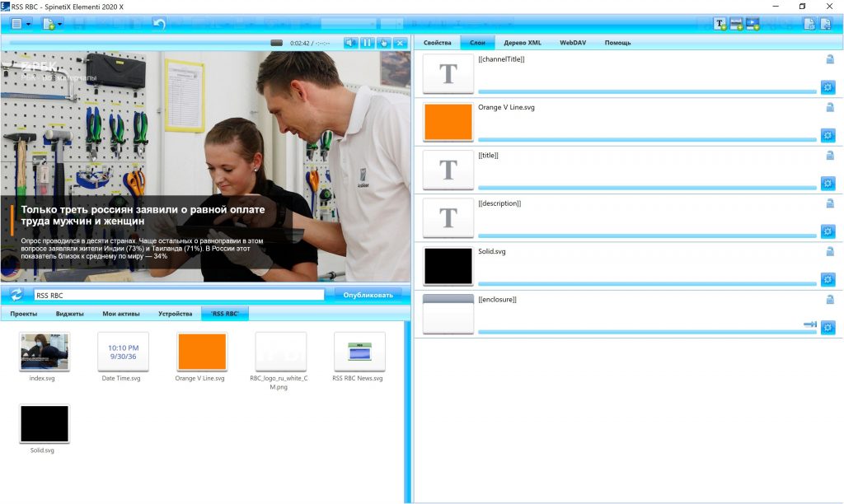Image resolution: width=844 pixels, height=504 pixels.
Task: Click the refresh icon beside the project name
Action: 16,294
